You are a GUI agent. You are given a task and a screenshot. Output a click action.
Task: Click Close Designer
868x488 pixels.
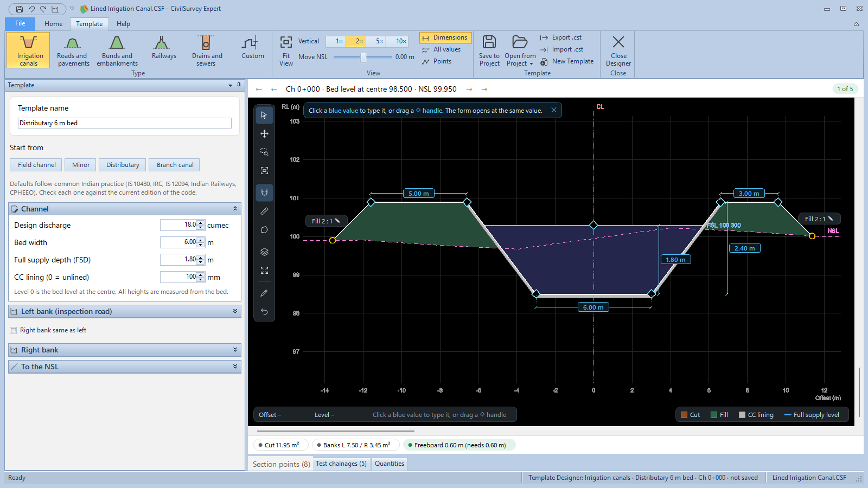[x=618, y=51]
